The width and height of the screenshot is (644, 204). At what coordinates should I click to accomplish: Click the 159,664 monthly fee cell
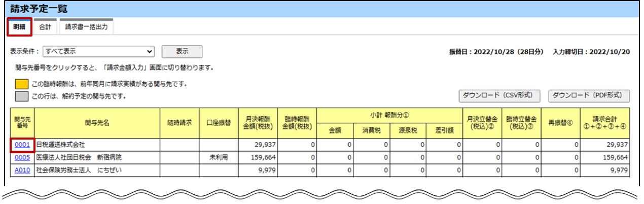click(x=258, y=157)
